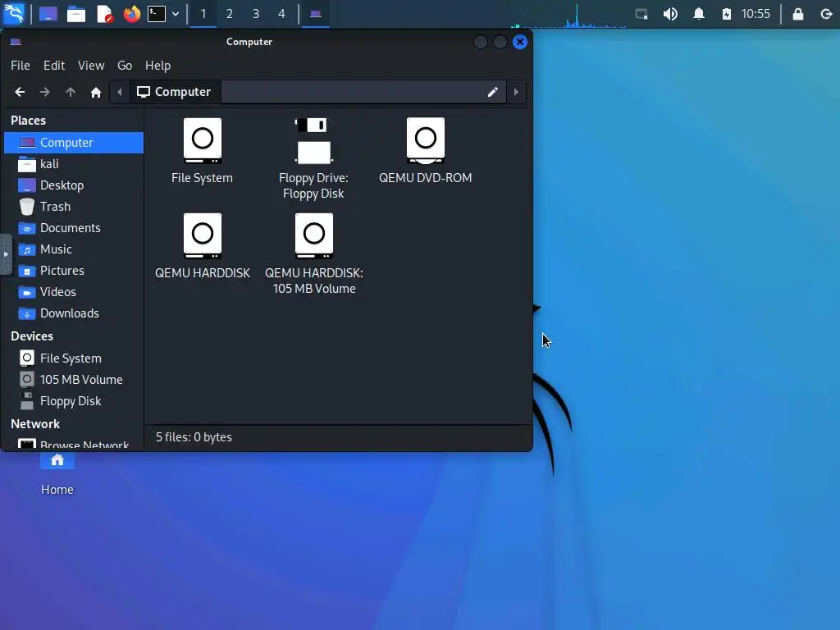Viewport: 840px width, 630px height.
Task: Minimize the Computer window
Action: point(481,42)
